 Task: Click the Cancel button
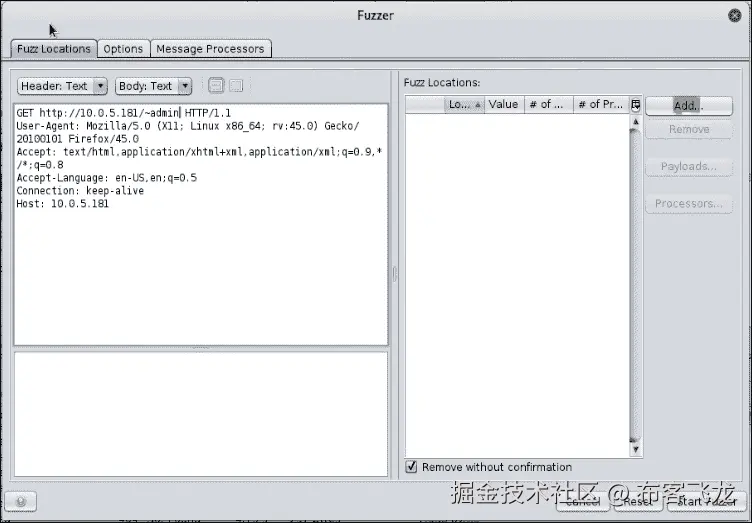point(583,502)
